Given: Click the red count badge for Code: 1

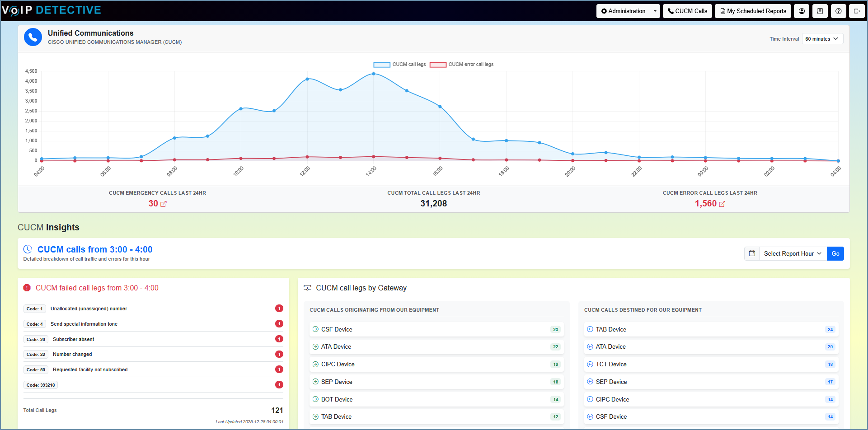Looking at the screenshot, I should (279, 308).
